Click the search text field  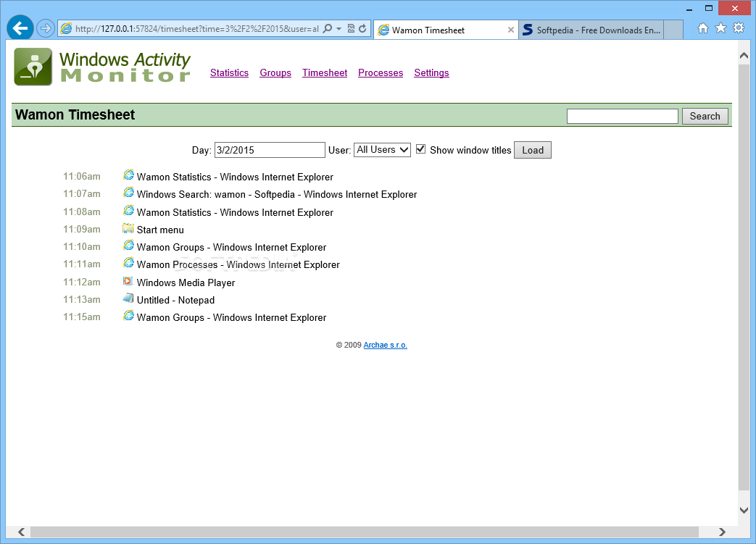tap(623, 116)
